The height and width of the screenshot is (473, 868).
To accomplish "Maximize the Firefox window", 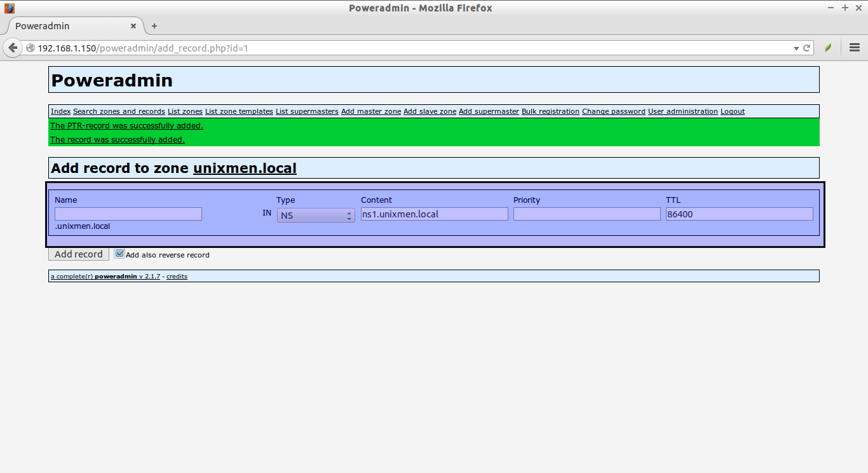I will [845, 8].
